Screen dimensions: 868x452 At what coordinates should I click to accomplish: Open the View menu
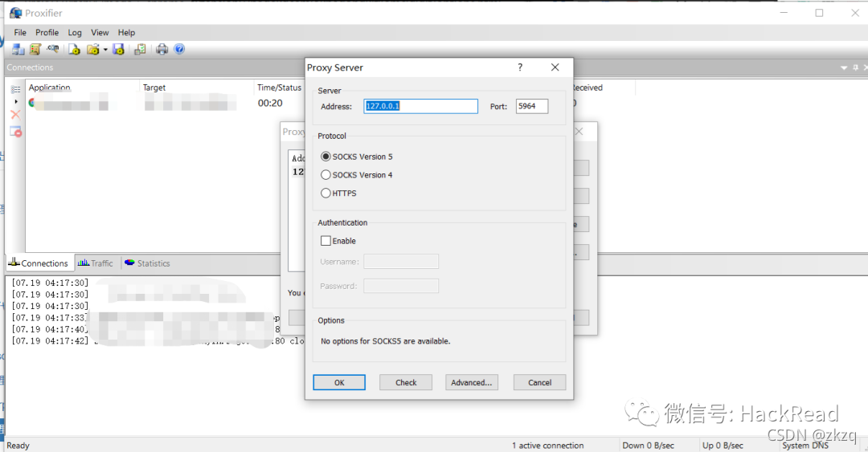point(100,33)
